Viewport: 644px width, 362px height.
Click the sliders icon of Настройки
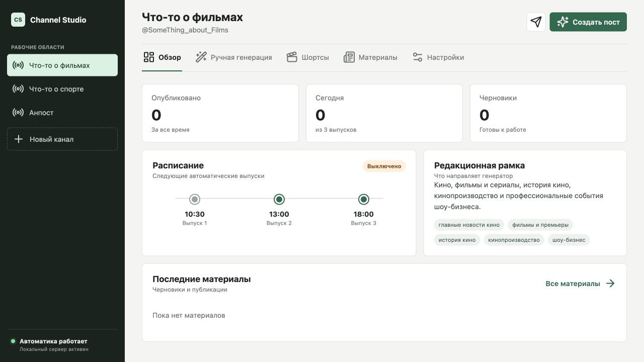point(418,57)
